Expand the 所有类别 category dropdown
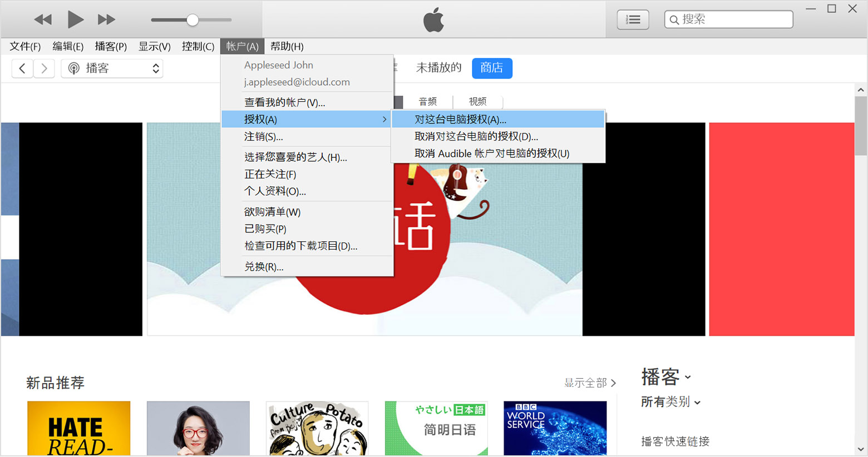This screenshot has height=457, width=868. pos(670,402)
